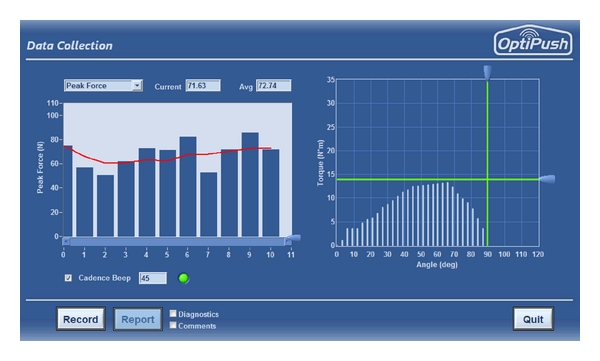Toggle the Cadence Beep checkbox
600x361 pixels.
click(68, 278)
